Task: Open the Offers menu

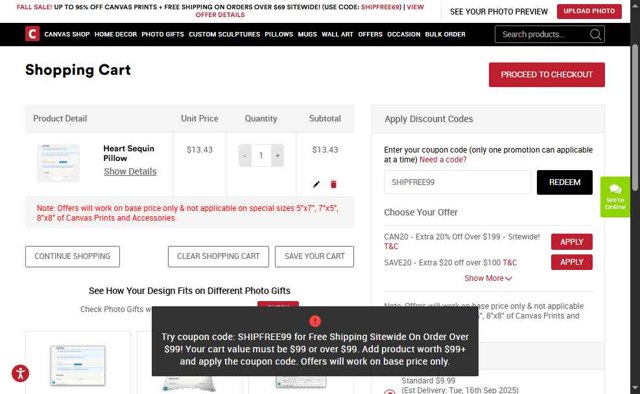Action: point(370,34)
